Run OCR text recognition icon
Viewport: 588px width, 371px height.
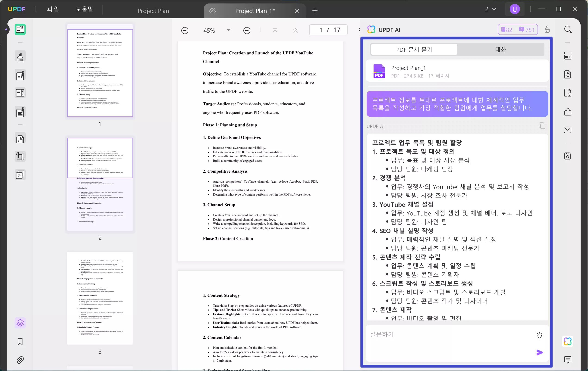click(x=568, y=56)
